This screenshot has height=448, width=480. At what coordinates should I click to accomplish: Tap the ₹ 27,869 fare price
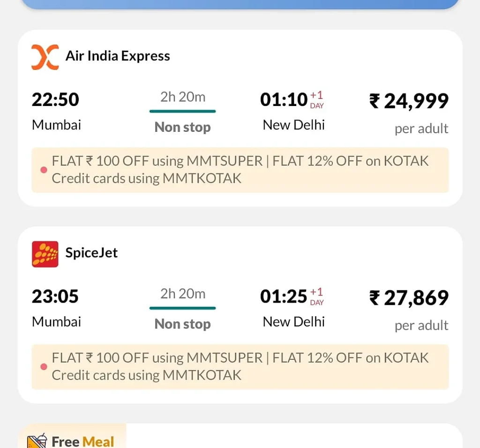pyautogui.click(x=409, y=298)
